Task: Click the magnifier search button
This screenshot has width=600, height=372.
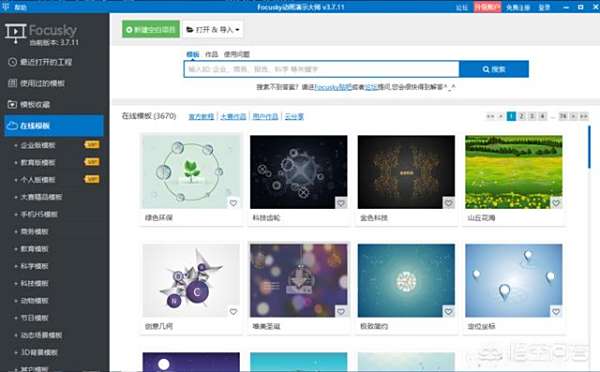Action: 494,69
